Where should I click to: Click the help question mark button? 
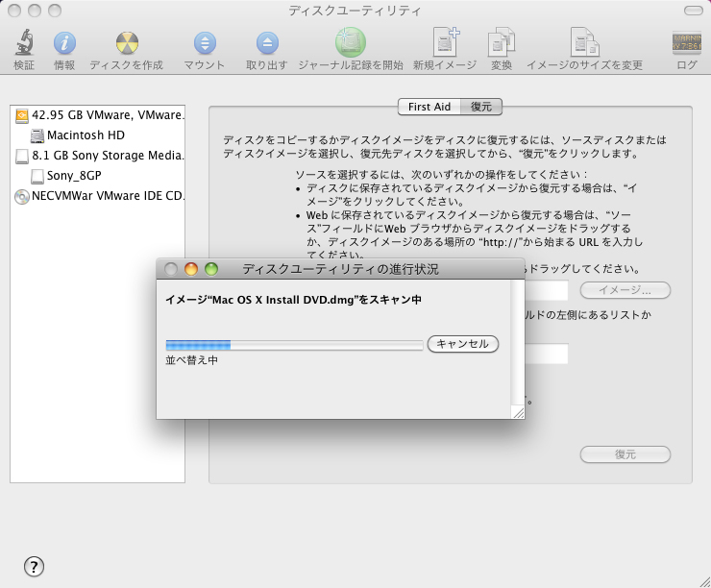tap(34, 567)
